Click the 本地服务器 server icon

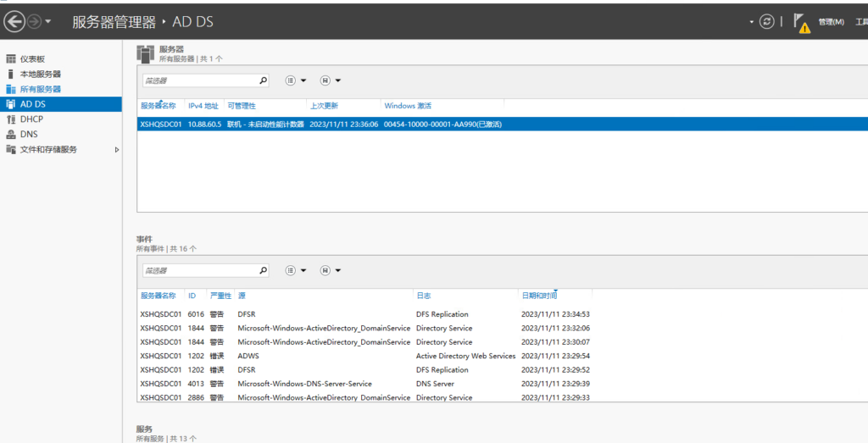pos(10,74)
